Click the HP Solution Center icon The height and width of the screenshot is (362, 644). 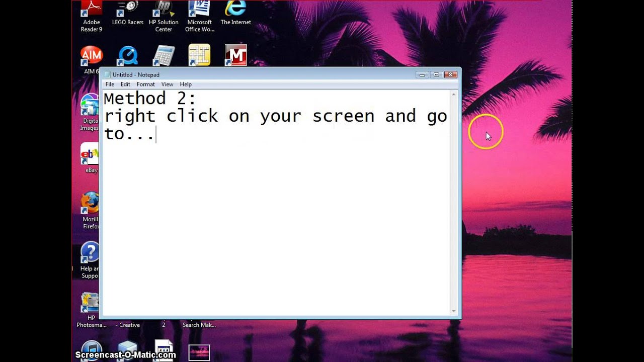(164, 17)
